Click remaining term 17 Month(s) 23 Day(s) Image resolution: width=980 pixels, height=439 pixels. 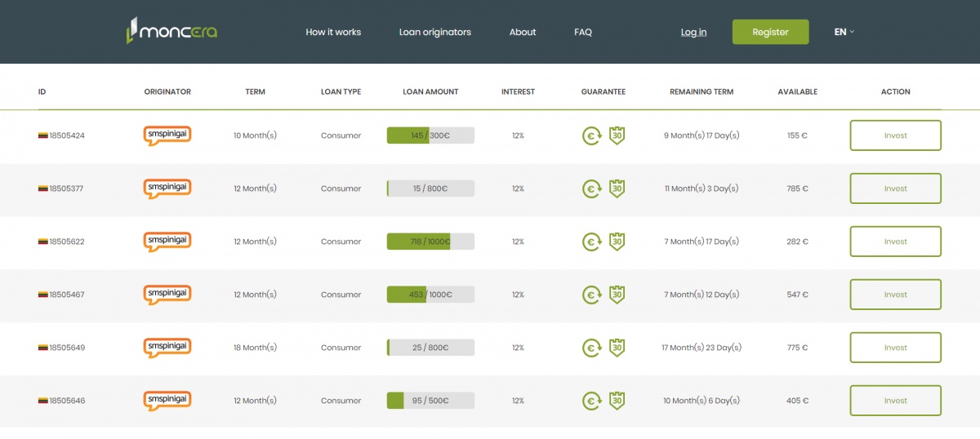click(702, 348)
